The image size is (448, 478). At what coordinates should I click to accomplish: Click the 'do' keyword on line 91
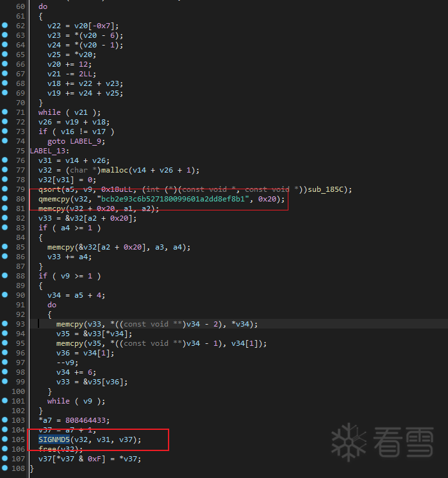click(x=52, y=305)
